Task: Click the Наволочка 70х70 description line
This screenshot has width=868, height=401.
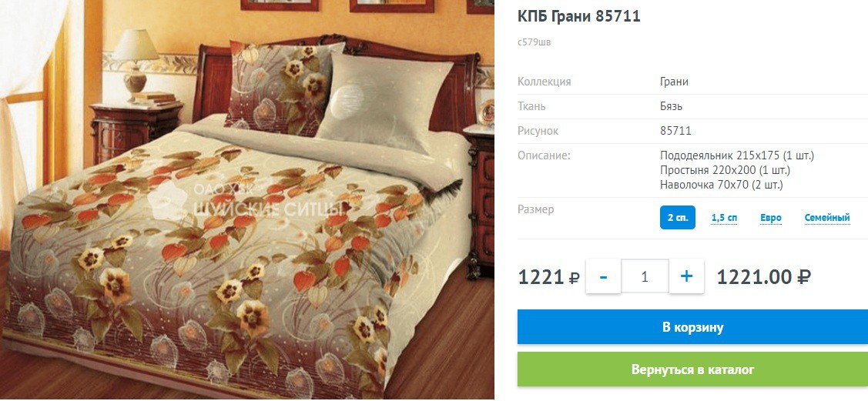Action: [722, 184]
